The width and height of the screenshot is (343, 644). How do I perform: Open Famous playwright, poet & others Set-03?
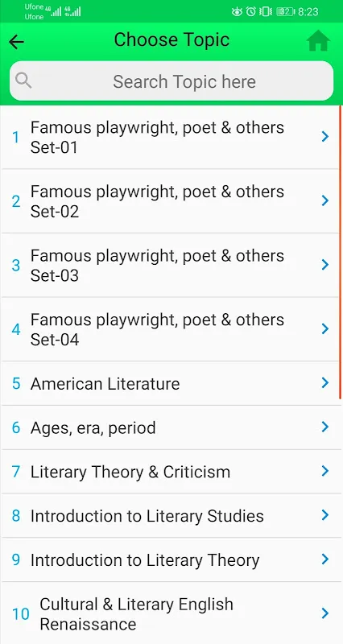170,266
